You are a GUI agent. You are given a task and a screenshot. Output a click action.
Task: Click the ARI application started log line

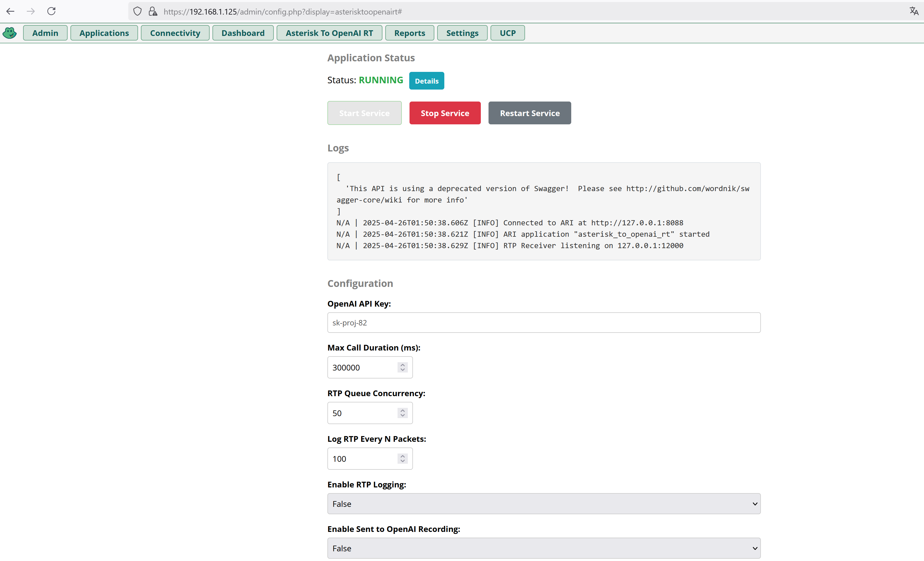click(x=523, y=234)
